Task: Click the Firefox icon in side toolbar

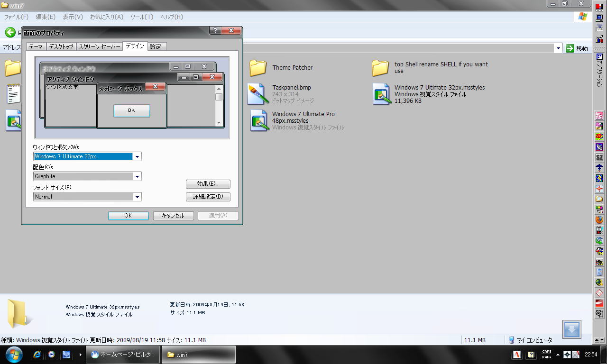Action: pyautogui.click(x=599, y=219)
